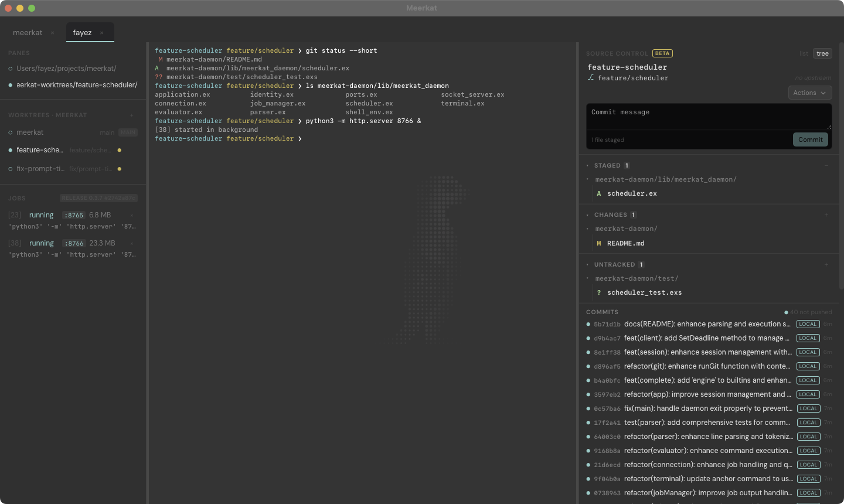Click the source control panel scrollbar
This screenshot has width=844, height=504.
pos(841,167)
